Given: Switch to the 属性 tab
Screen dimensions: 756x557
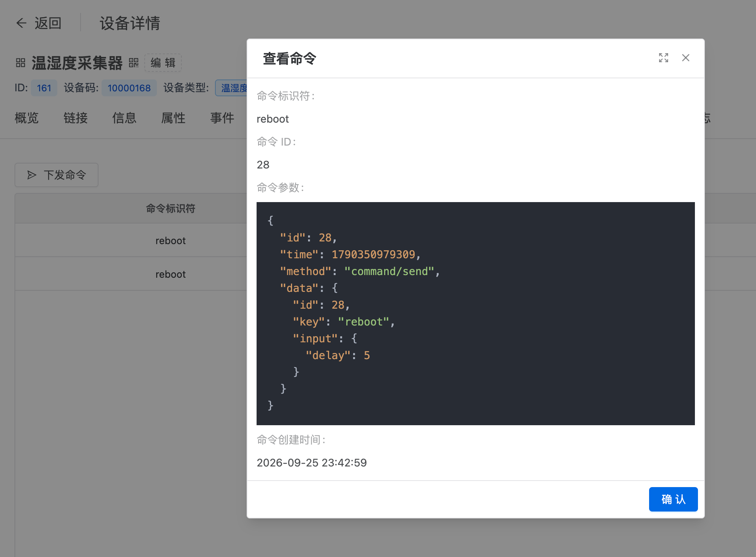Looking at the screenshot, I should pos(173,118).
